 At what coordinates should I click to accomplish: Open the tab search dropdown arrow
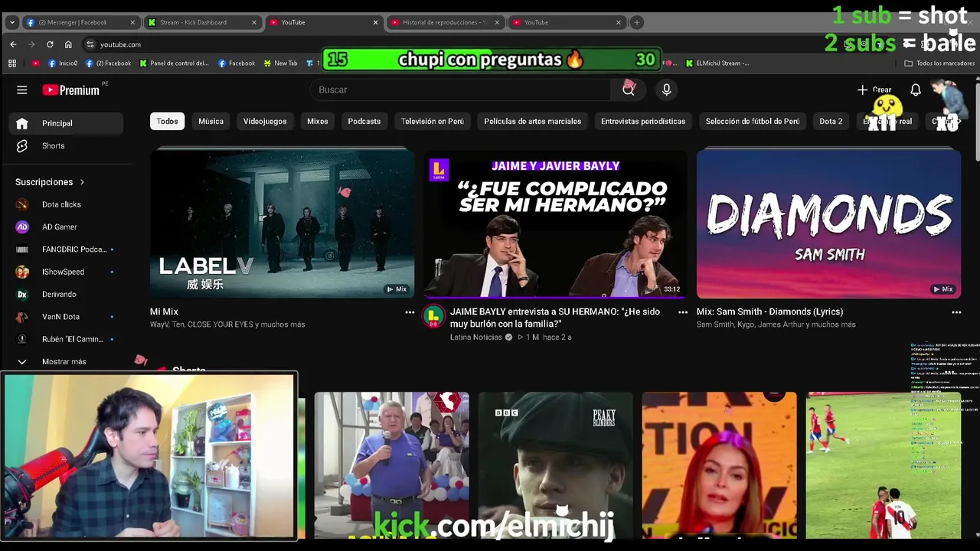pos(11,22)
